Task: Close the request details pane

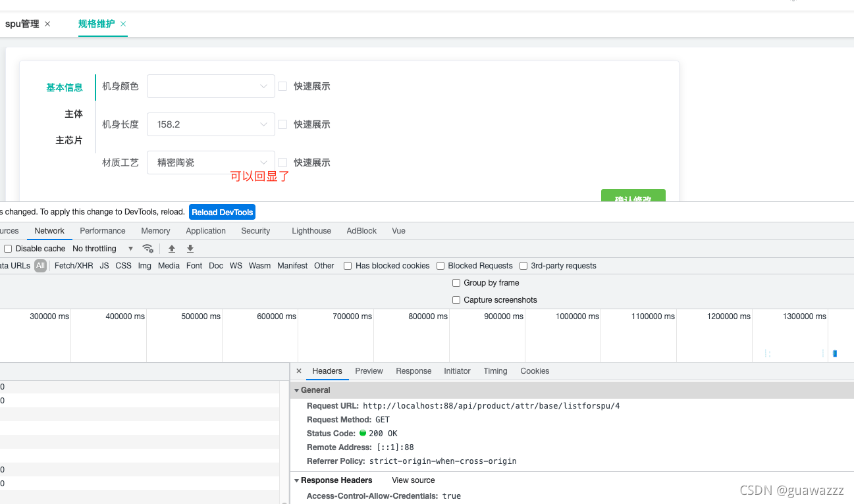Action: 299,371
